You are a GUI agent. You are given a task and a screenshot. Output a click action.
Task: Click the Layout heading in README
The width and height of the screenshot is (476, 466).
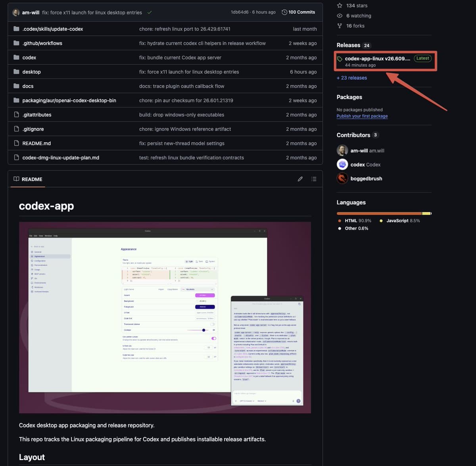(32, 457)
